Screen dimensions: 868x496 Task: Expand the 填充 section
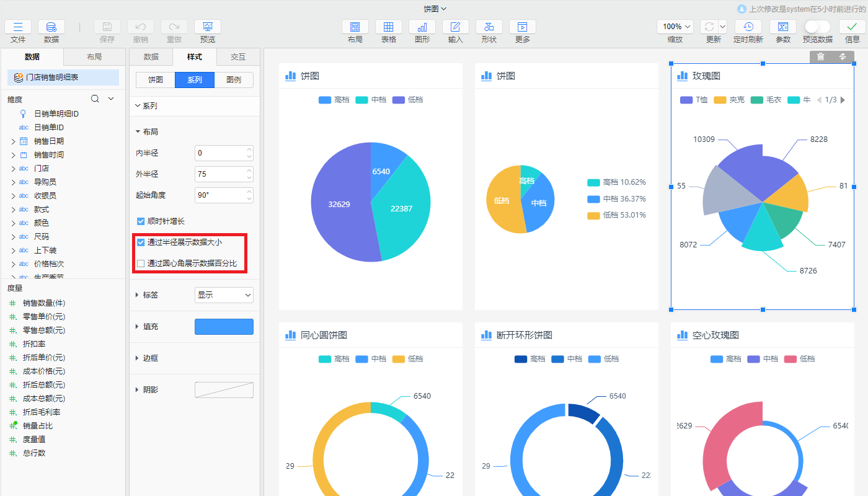pos(138,327)
